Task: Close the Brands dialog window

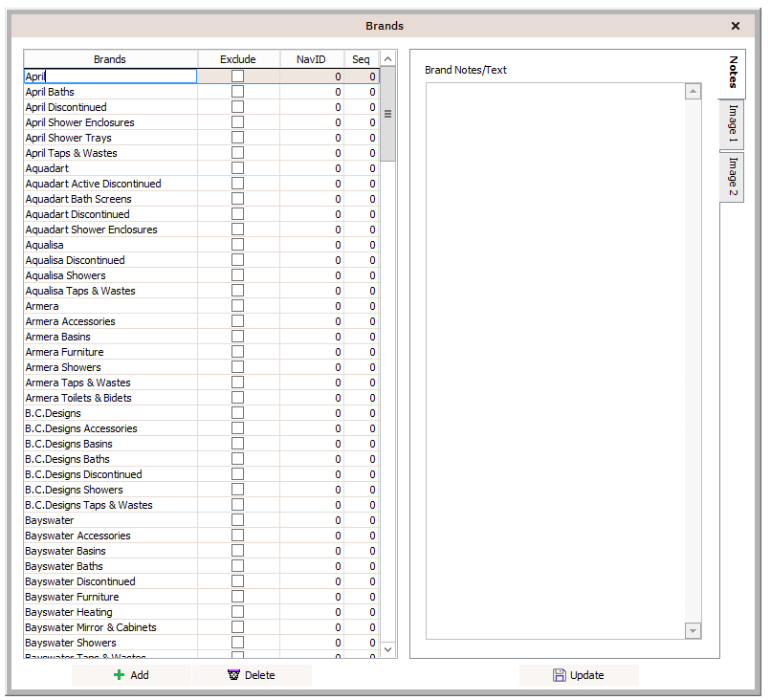Action: click(x=736, y=27)
